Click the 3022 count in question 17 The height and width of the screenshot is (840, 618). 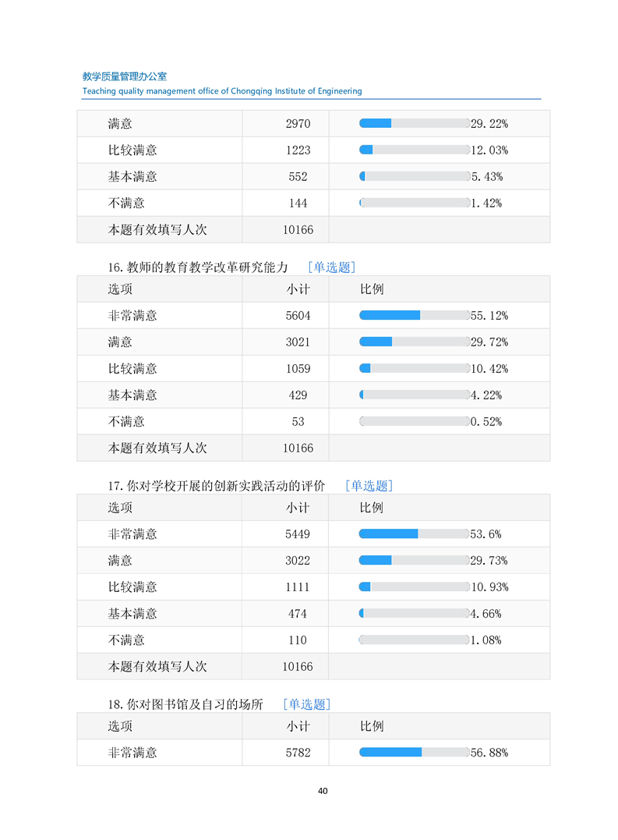pyautogui.click(x=298, y=561)
